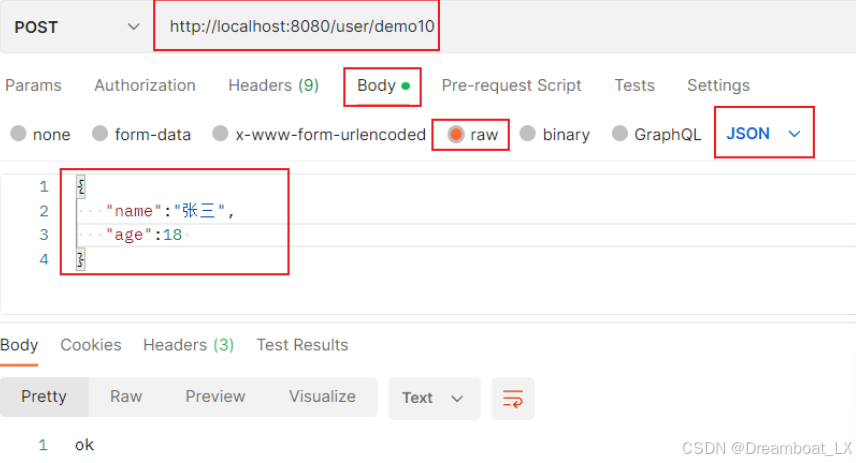Click the request URL field
Screen dimensions: 856x463
pos(301,26)
